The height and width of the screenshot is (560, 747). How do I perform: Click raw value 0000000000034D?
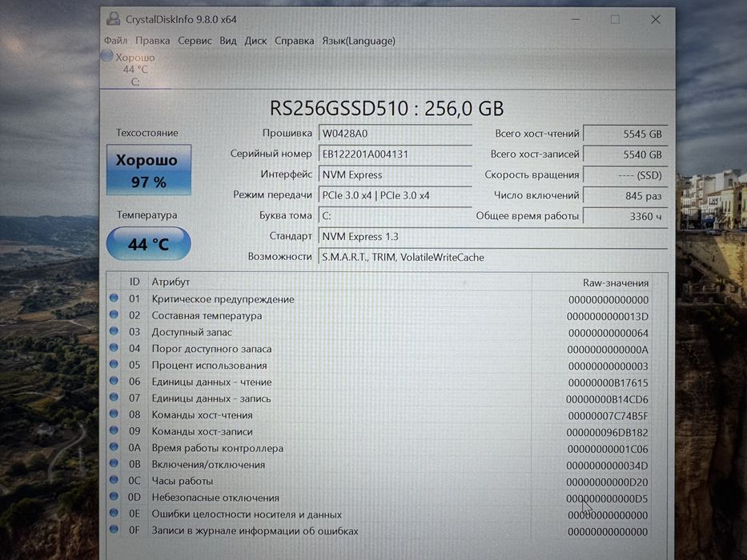tap(608, 466)
